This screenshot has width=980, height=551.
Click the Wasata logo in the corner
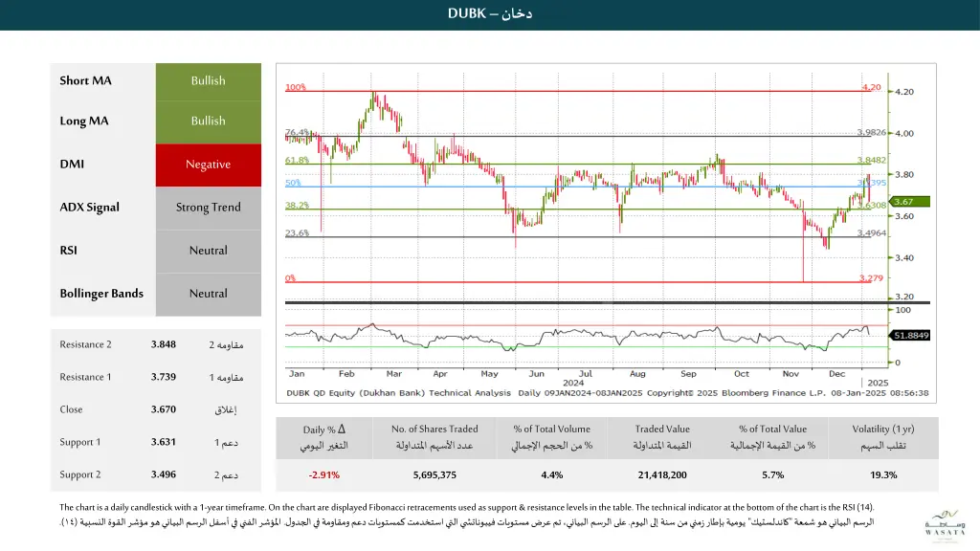[945, 524]
